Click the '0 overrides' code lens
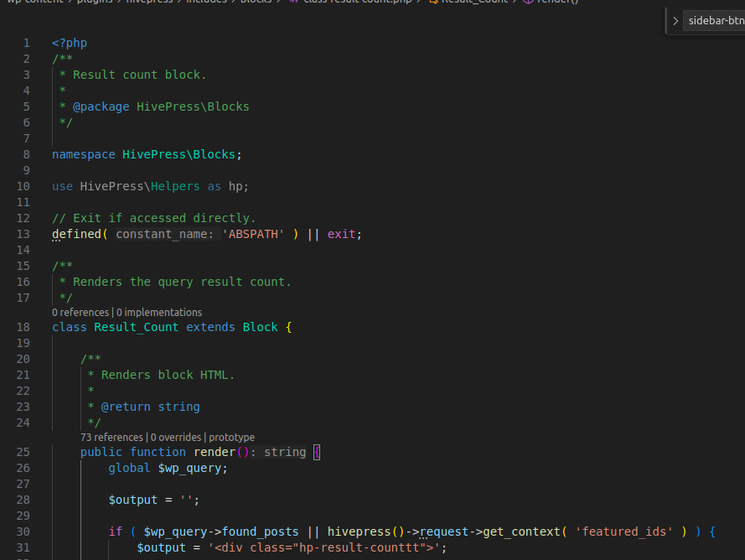Image resolution: width=745 pixels, height=560 pixels. (x=176, y=438)
